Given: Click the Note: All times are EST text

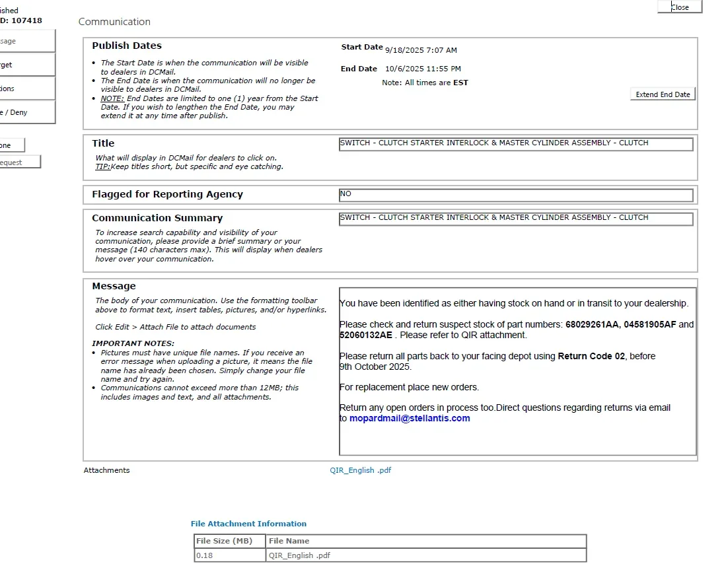Looking at the screenshot, I should pyautogui.click(x=425, y=83).
